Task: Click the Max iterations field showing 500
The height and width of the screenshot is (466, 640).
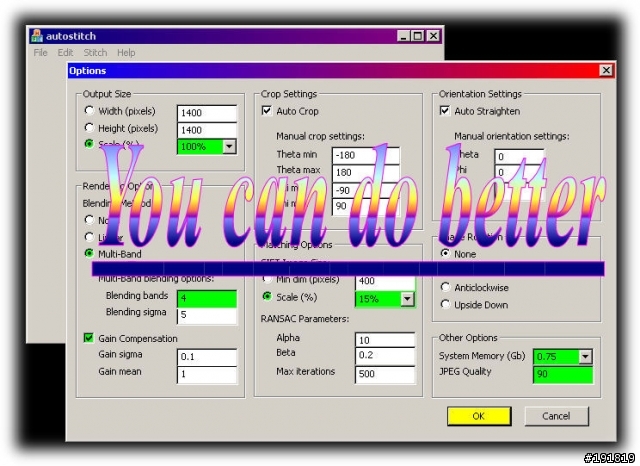Action: pos(385,374)
